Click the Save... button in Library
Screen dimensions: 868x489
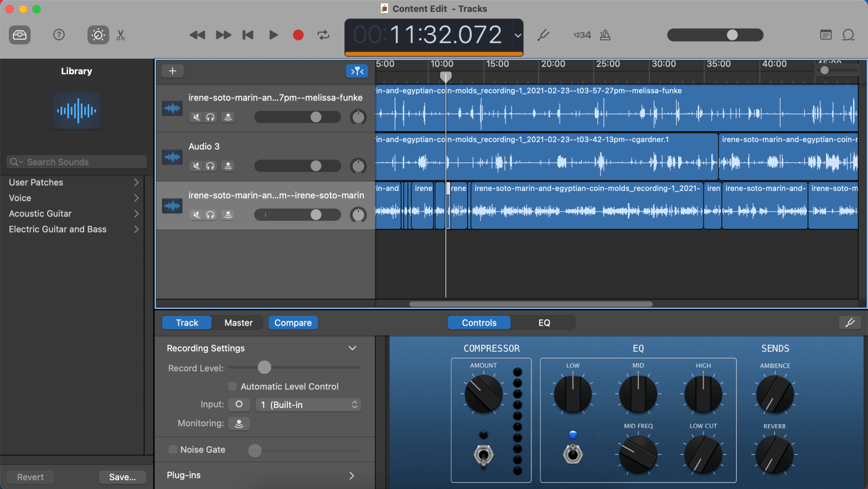122,477
